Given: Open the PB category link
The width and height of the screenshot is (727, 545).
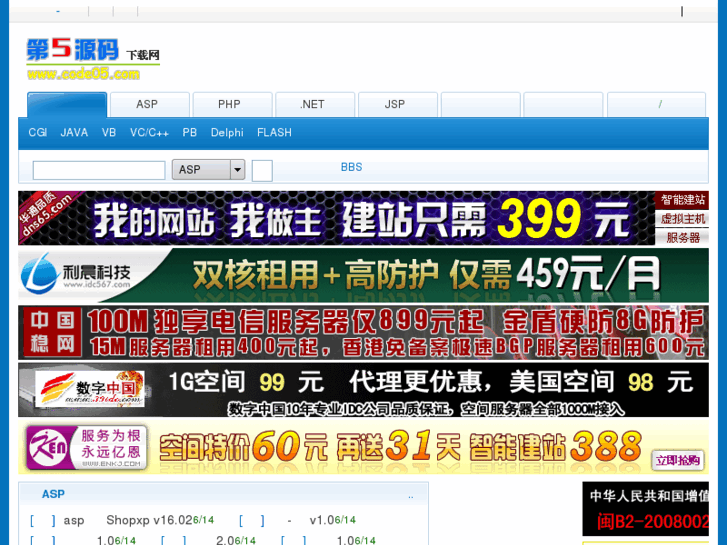Looking at the screenshot, I should click(190, 133).
